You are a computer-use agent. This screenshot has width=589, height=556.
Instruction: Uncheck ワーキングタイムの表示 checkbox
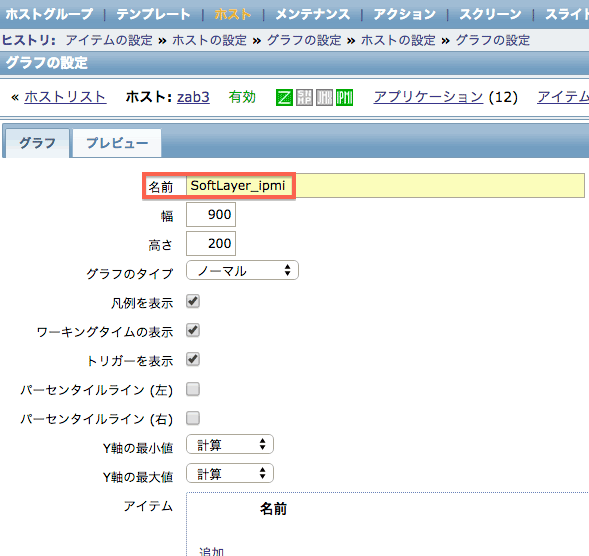point(193,330)
